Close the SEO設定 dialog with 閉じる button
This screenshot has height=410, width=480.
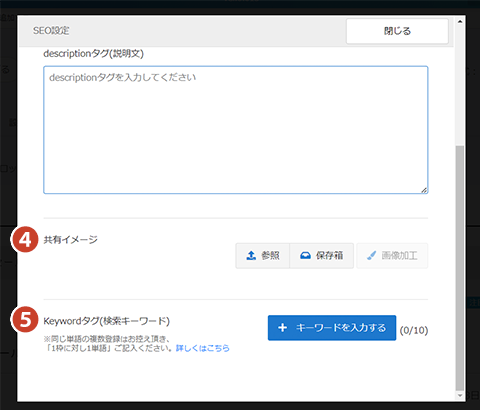click(x=397, y=31)
